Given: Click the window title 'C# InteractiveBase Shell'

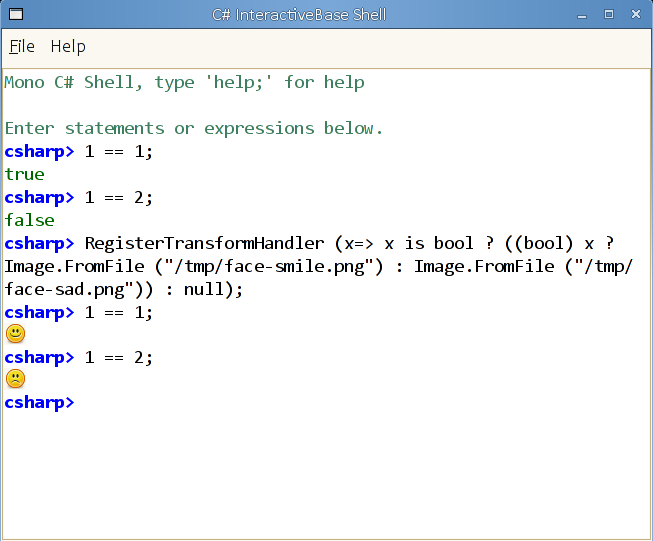Looking at the screenshot, I should pyautogui.click(x=299, y=15).
